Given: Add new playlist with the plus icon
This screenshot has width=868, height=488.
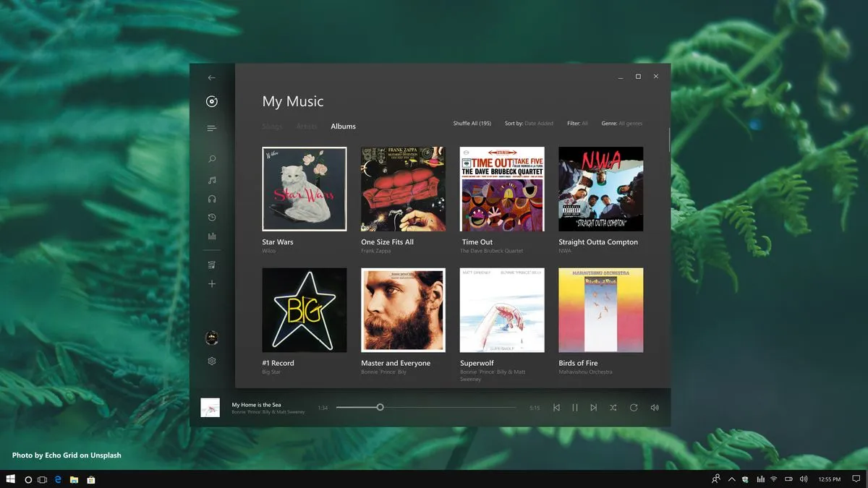Looking at the screenshot, I should pos(212,284).
